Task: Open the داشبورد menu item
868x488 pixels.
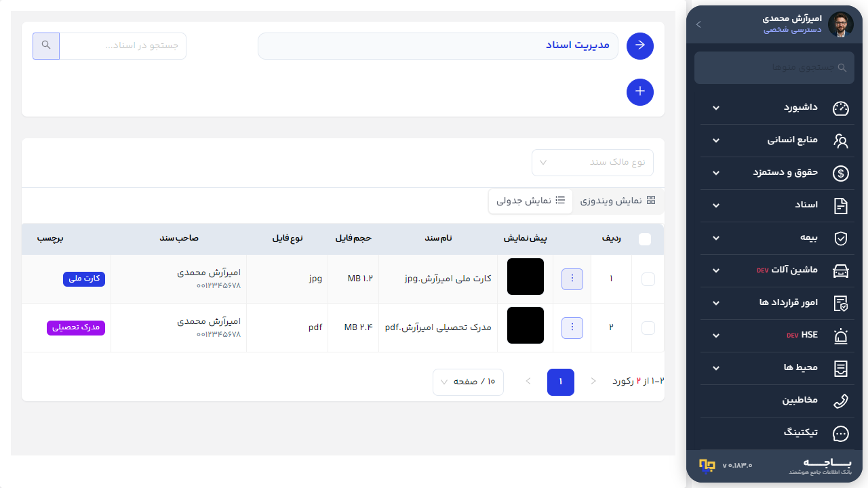Action: tap(776, 108)
